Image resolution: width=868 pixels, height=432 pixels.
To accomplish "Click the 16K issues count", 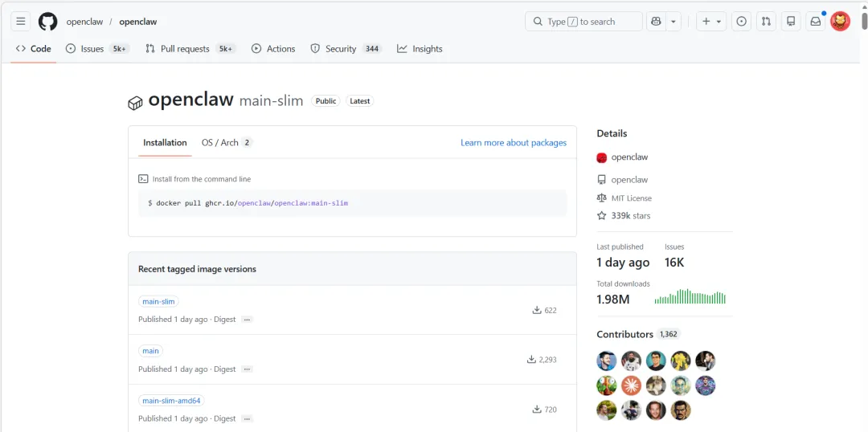I will click(674, 263).
